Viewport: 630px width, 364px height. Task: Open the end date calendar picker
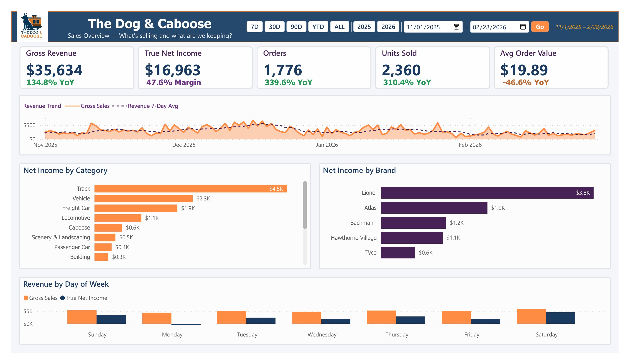tap(523, 27)
